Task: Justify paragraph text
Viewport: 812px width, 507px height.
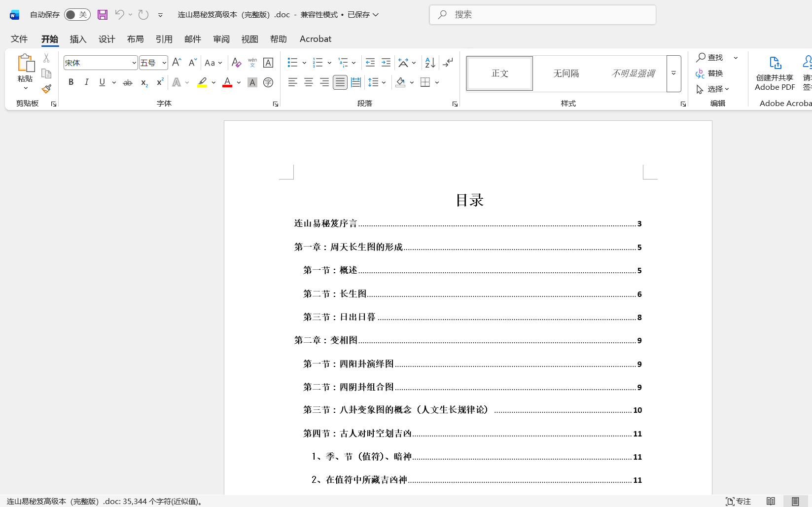Action: pos(340,82)
